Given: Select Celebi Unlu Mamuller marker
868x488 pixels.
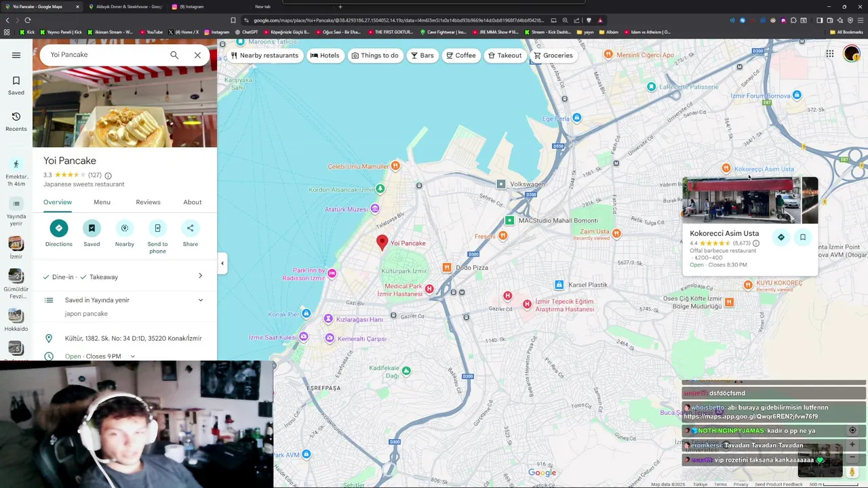Looking at the screenshot, I should tap(395, 166).
